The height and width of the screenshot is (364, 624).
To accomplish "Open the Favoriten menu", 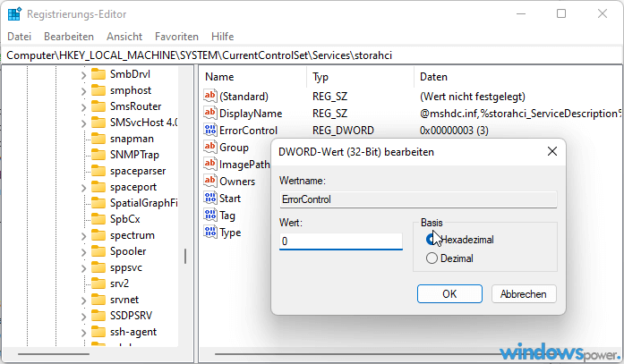I will click(176, 37).
